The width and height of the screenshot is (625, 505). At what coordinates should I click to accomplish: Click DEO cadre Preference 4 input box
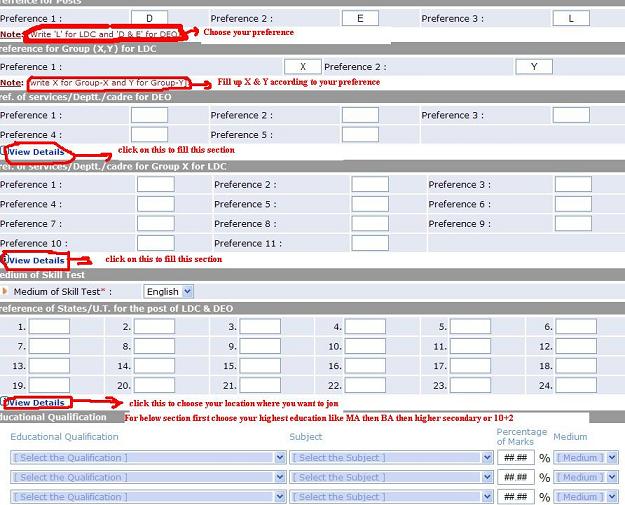pos(149,134)
